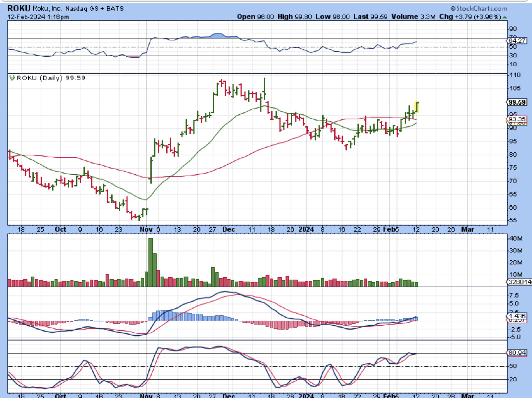Click the 110 tick on price axis
Image resolution: width=532 pixels, height=398 pixels.
point(515,75)
